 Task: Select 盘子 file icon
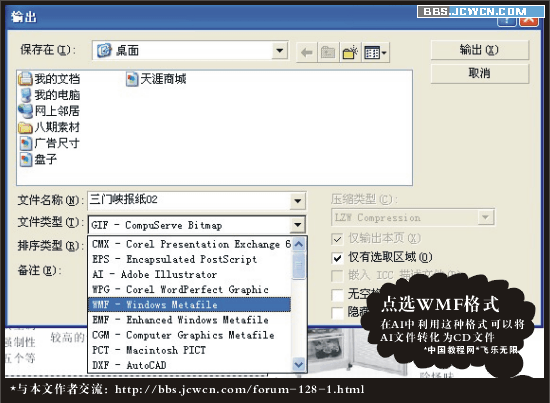[x=26, y=159]
